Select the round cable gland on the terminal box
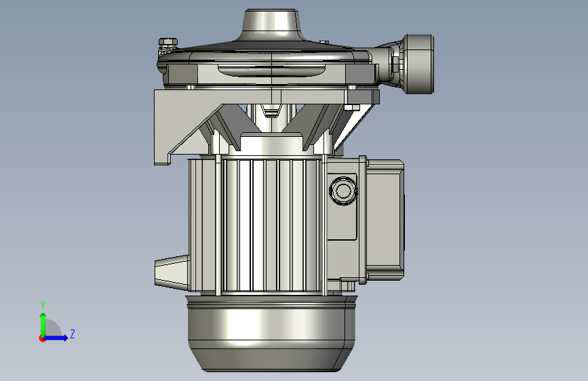 click(343, 190)
